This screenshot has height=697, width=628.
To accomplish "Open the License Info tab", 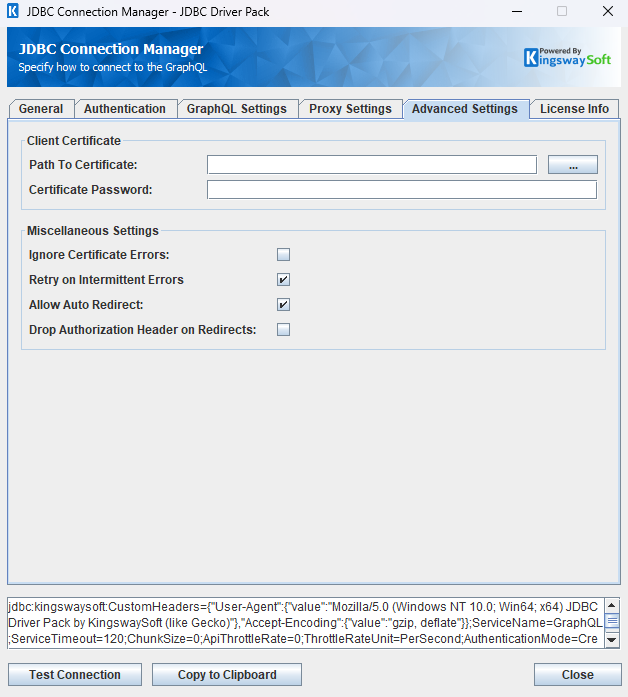I will click(x=574, y=109).
